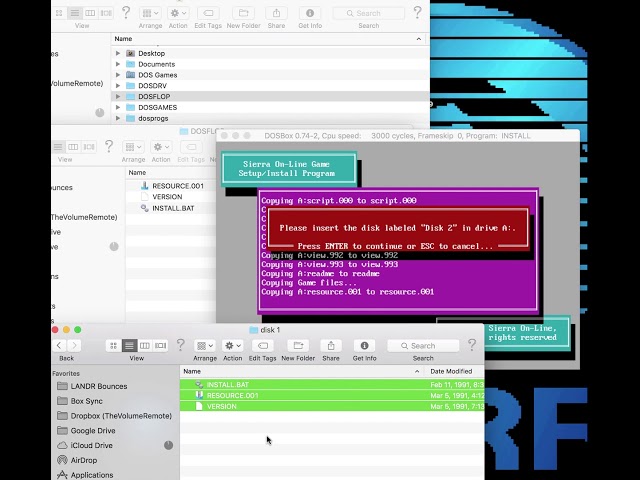Switch disk 1 window to icon view

coord(113,346)
